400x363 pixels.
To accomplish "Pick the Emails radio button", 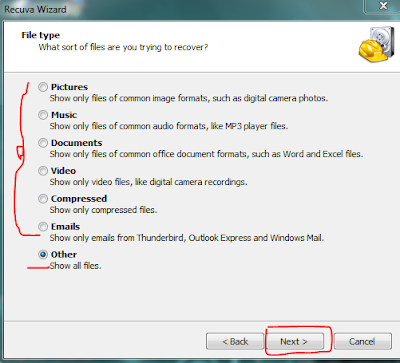I will [43, 227].
